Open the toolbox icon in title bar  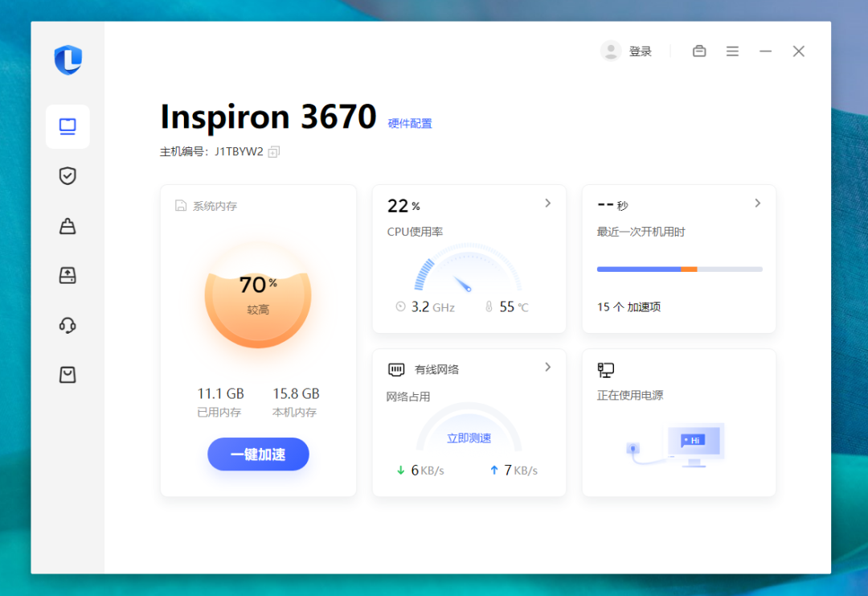click(699, 51)
